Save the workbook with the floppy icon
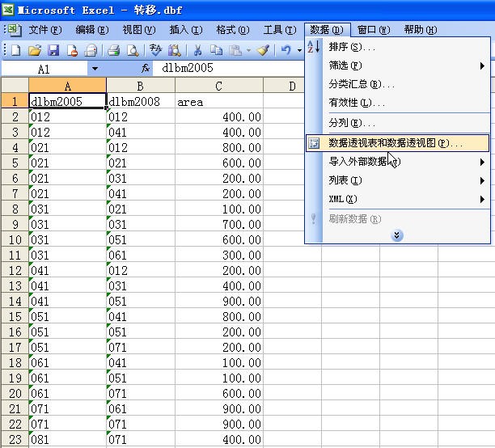 click(x=53, y=50)
